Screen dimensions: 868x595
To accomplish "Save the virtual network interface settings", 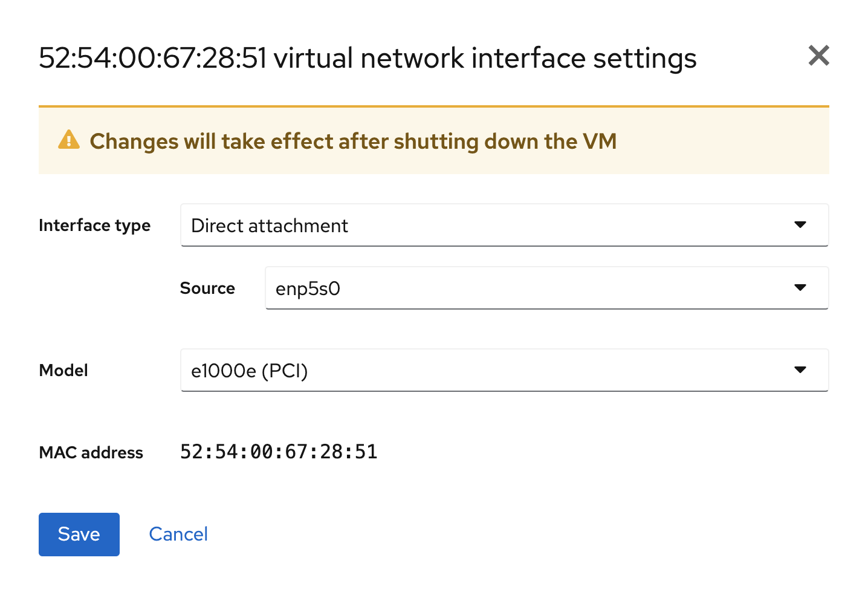I will tap(79, 534).
